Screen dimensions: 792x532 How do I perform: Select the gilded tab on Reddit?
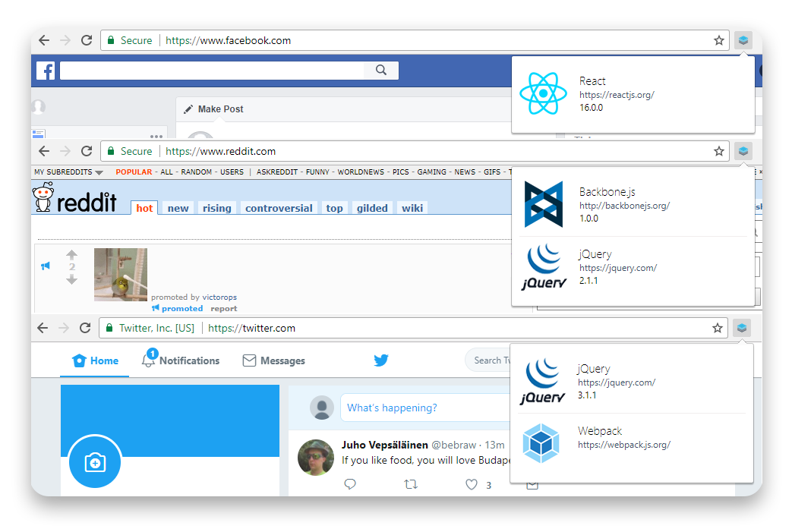click(372, 208)
